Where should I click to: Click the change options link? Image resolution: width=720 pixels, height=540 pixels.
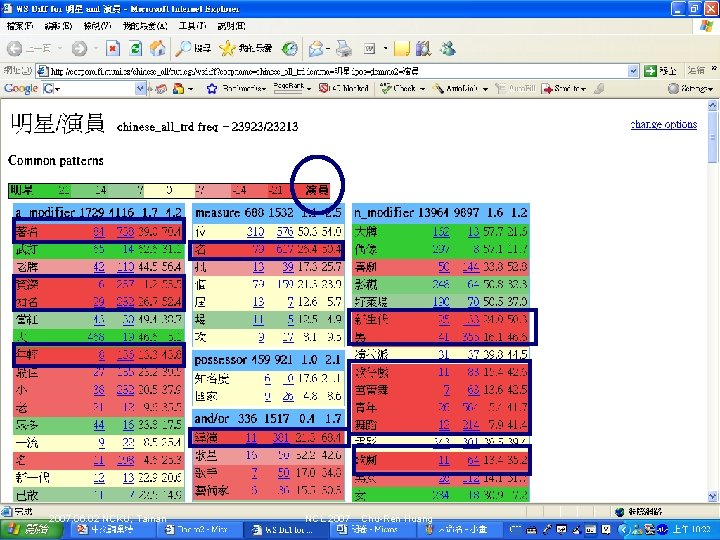point(664,124)
